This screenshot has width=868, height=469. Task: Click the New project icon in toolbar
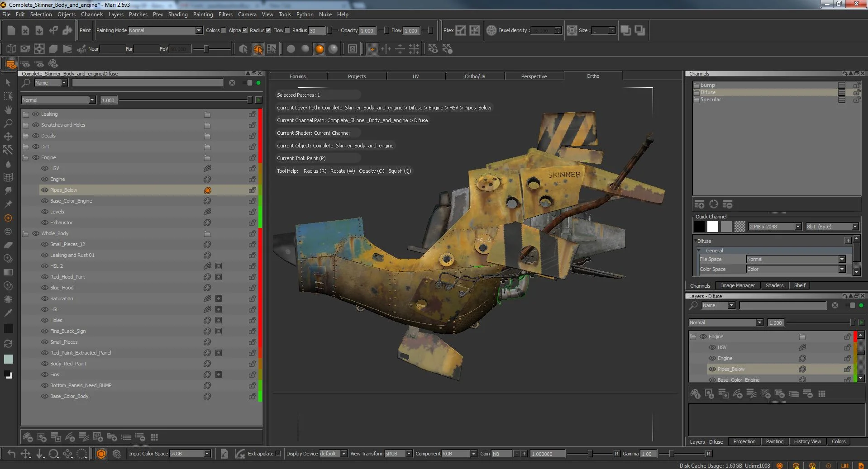coord(11,30)
